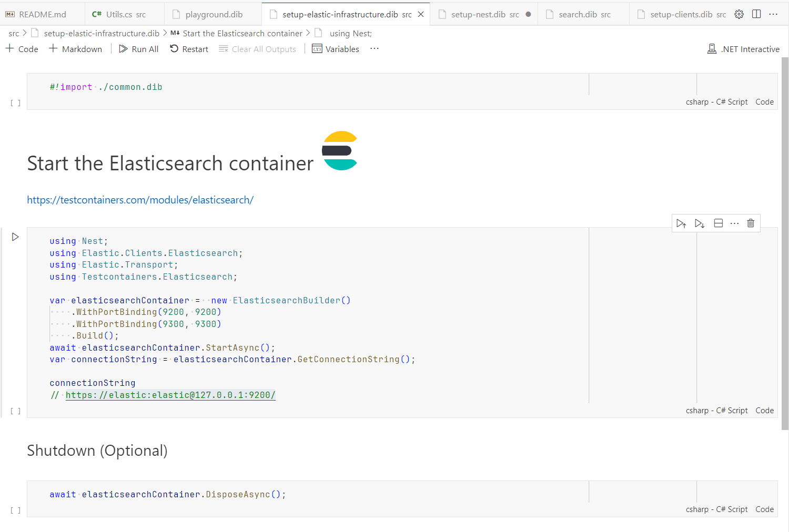Click the C# icon on Utils.cs tab
The width and height of the screenshot is (789, 532).
(x=97, y=14)
